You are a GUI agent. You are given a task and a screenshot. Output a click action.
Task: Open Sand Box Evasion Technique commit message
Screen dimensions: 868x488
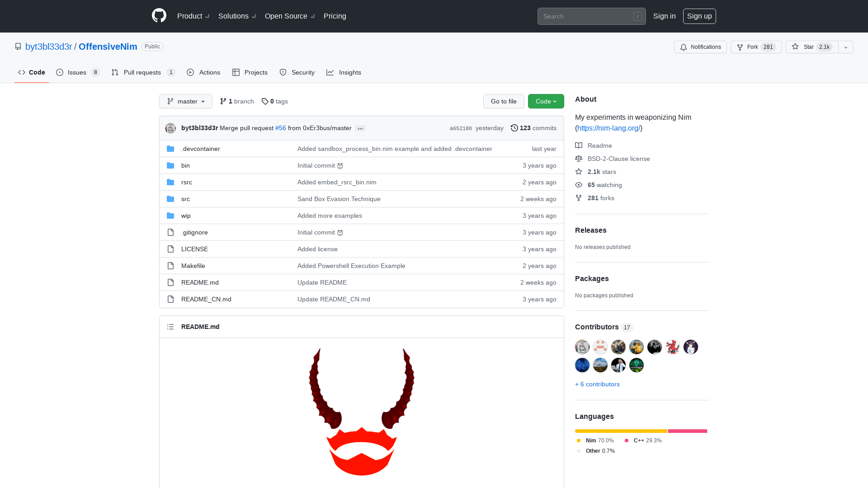click(339, 199)
